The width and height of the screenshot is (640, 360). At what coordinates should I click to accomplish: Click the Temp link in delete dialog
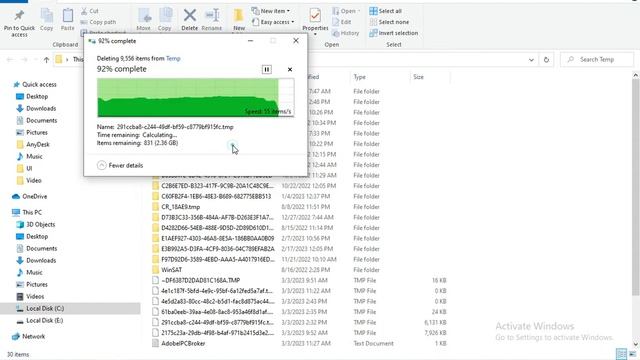click(x=173, y=58)
